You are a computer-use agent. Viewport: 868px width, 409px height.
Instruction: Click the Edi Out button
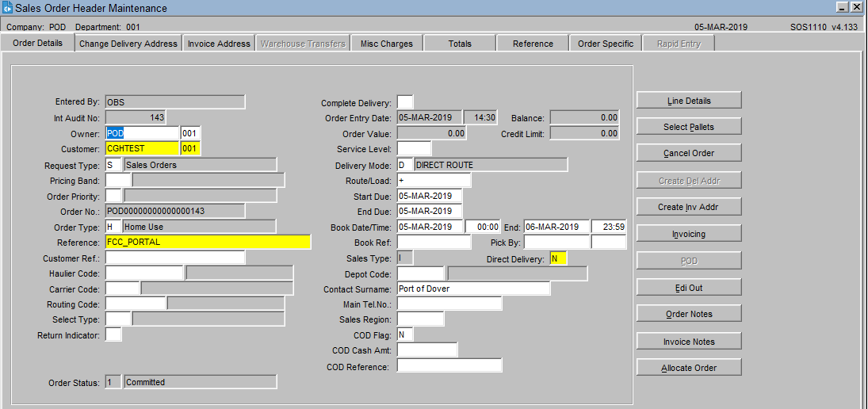pyautogui.click(x=688, y=288)
